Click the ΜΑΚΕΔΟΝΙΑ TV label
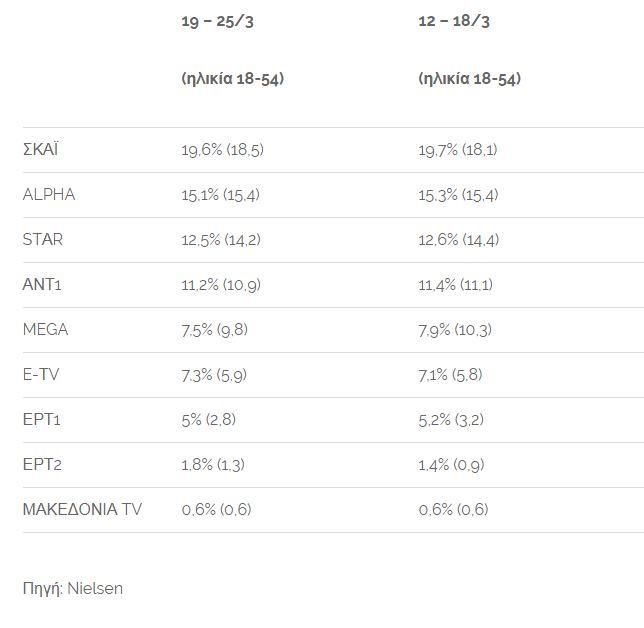The height and width of the screenshot is (628, 644). coord(82,509)
